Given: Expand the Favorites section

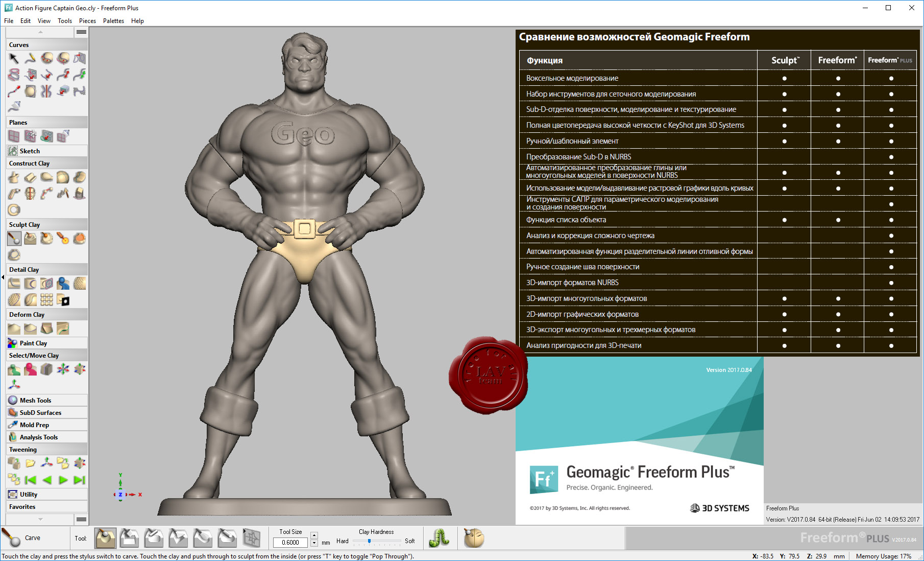Looking at the screenshot, I should pos(47,506).
